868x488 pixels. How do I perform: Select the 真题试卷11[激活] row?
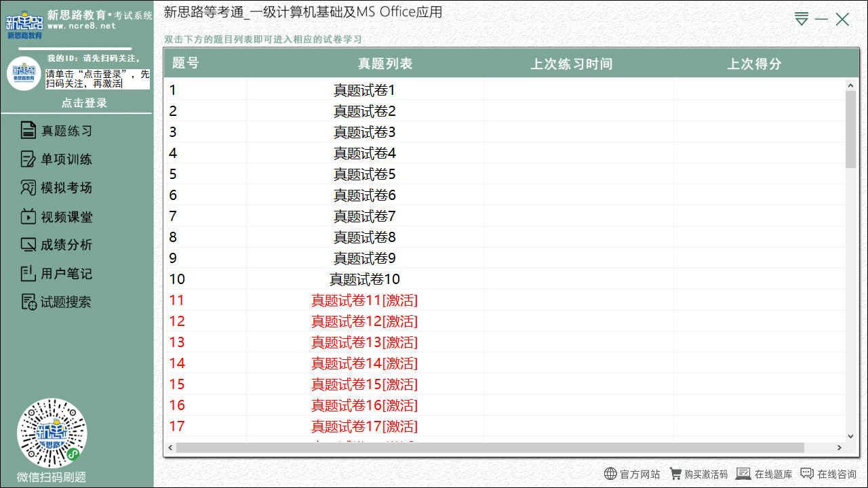505,300
